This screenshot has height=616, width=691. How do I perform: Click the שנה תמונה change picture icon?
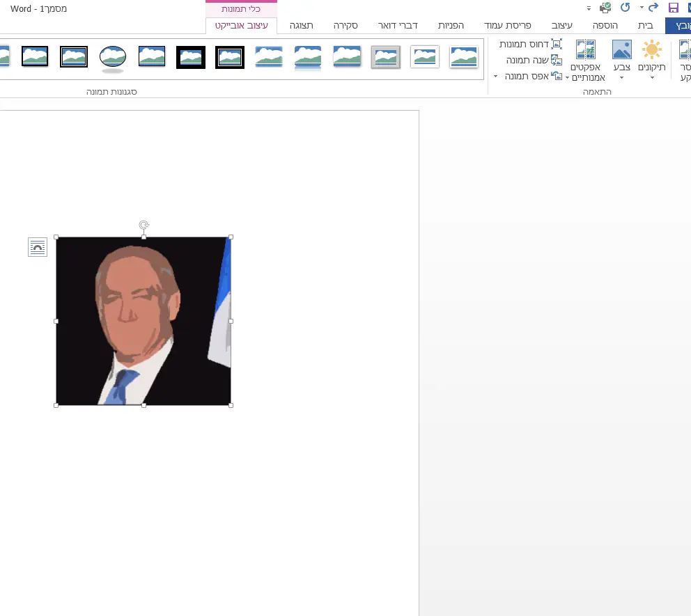[556, 60]
